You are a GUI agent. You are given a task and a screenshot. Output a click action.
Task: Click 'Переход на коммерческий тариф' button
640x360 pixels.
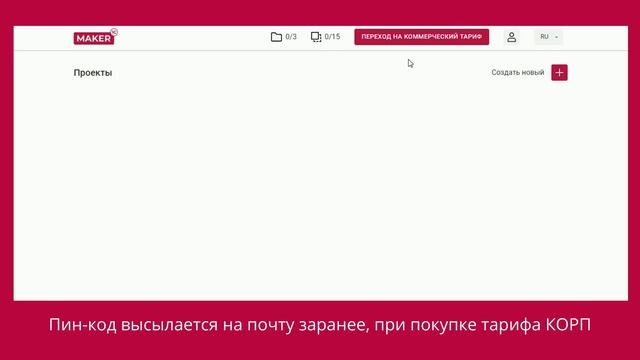422,37
